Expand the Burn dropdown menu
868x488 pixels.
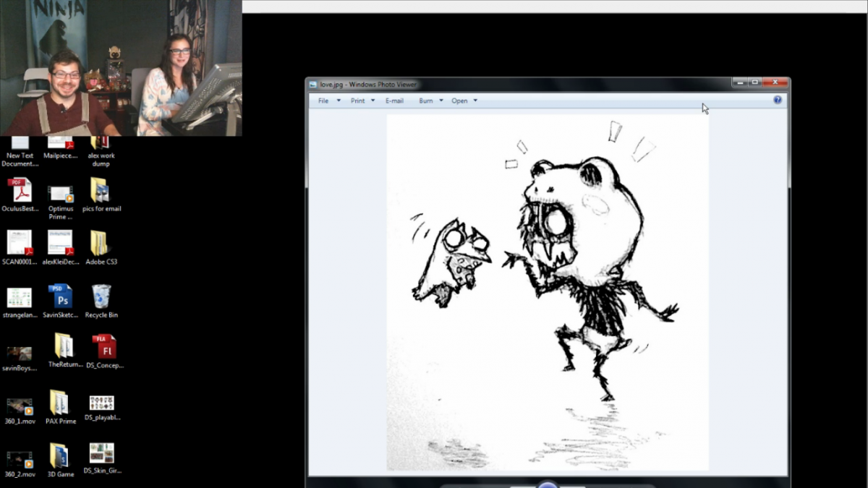431,101
